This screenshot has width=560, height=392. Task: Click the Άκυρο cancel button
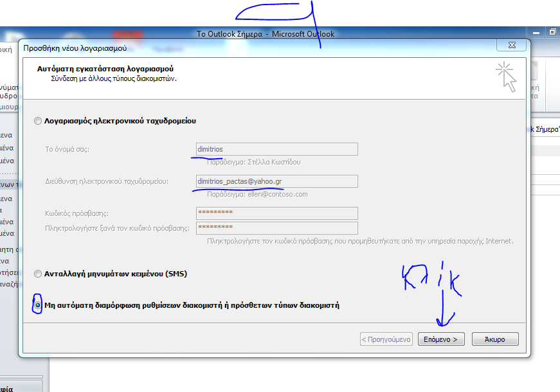point(495,339)
